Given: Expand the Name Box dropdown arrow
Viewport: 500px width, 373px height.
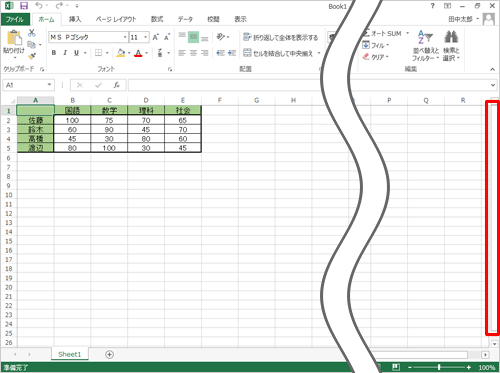Looking at the screenshot, I should click(x=49, y=85).
